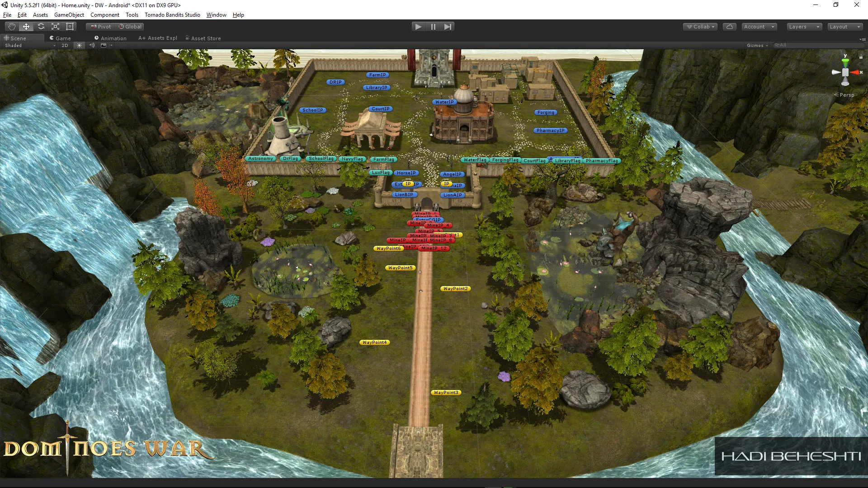Open the Shaded draw mode dropdown
The height and width of the screenshot is (488, 868).
[30, 45]
